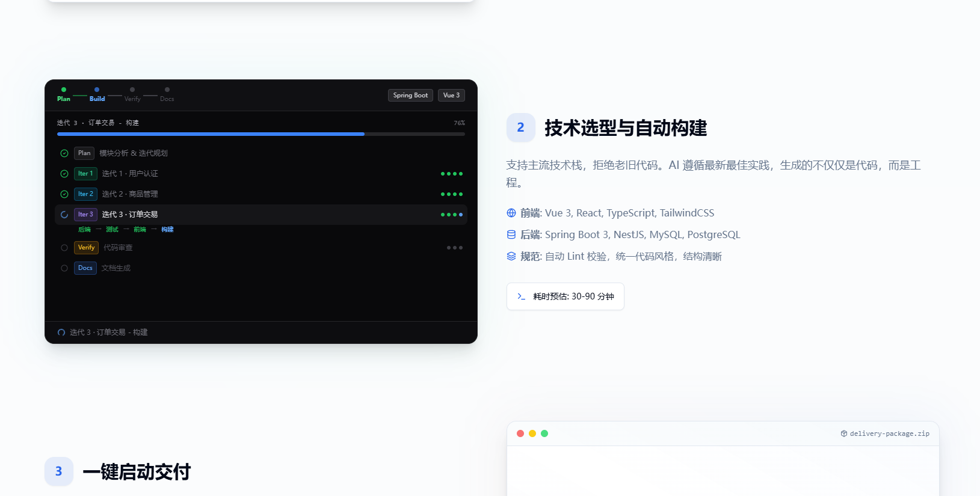The width and height of the screenshot is (980, 496).
Task: Click the heading 一键启动交付
Action: tap(137, 472)
